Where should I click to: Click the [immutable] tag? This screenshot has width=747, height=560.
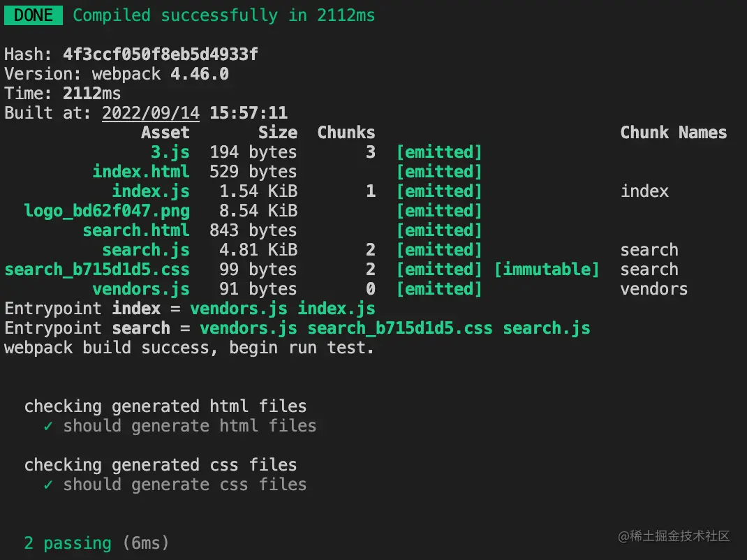pos(547,270)
